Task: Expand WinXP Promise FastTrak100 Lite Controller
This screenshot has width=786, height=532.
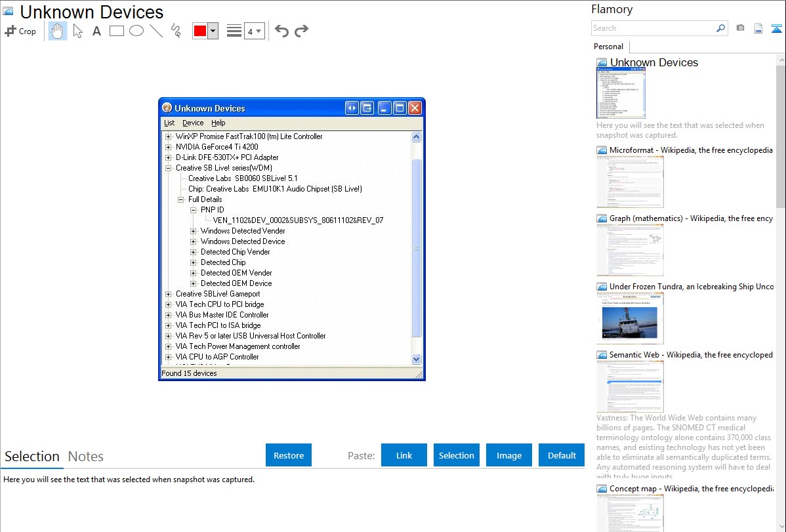Action: pyautogui.click(x=169, y=136)
